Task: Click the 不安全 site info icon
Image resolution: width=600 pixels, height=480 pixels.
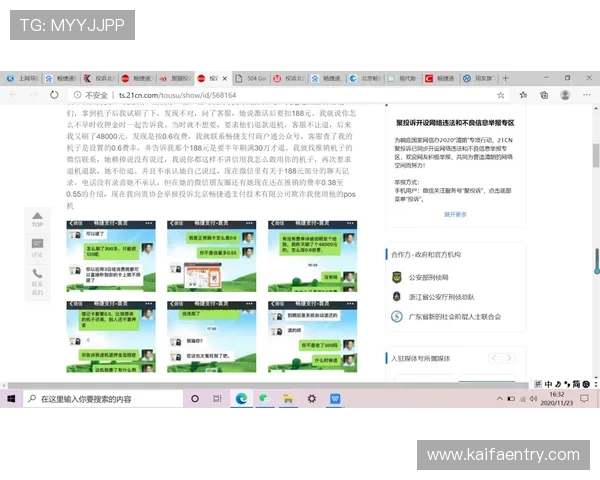Action: point(77,95)
